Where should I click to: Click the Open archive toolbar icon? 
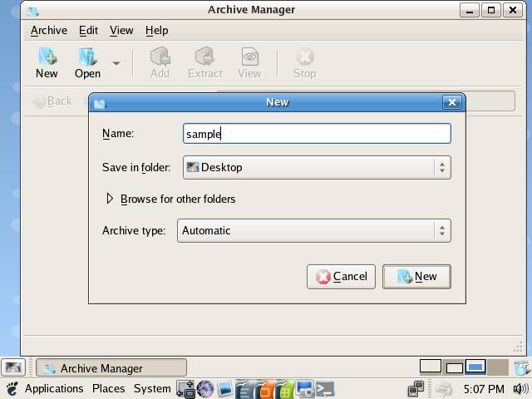87,62
